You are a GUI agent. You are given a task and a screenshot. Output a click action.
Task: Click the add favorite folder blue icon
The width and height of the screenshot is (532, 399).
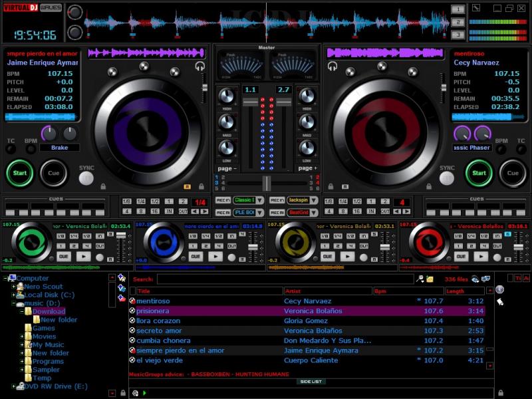point(122,288)
